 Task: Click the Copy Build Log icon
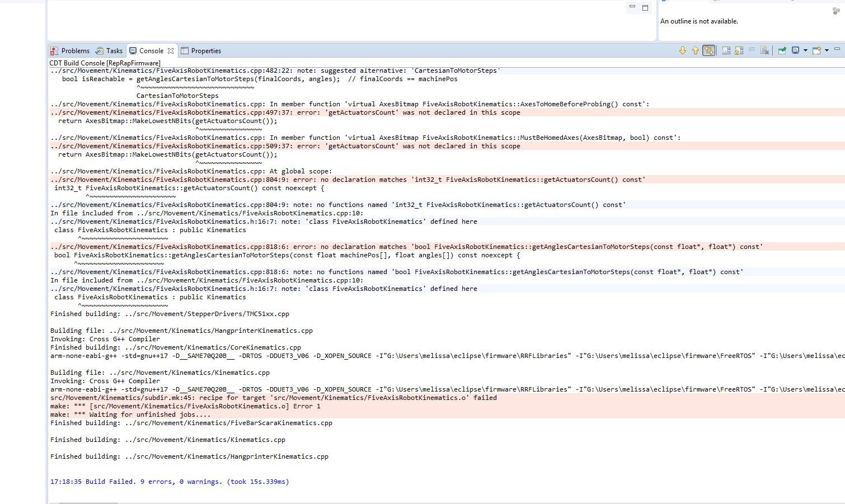tap(726, 50)
